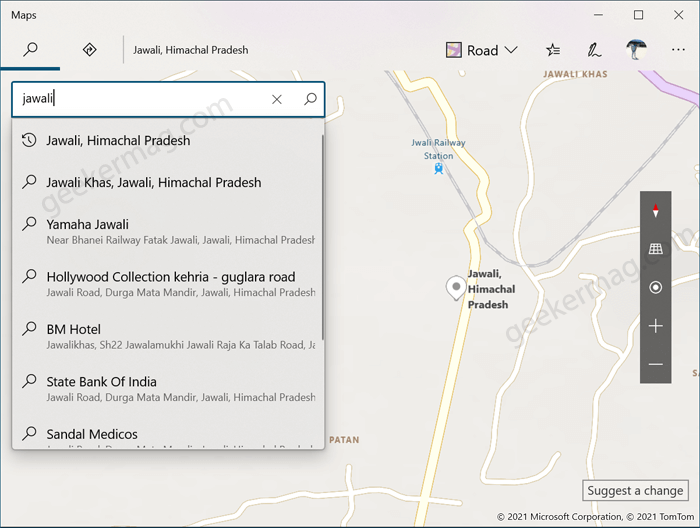Open the See more ellipsis menu

click(x=678, y=50)
